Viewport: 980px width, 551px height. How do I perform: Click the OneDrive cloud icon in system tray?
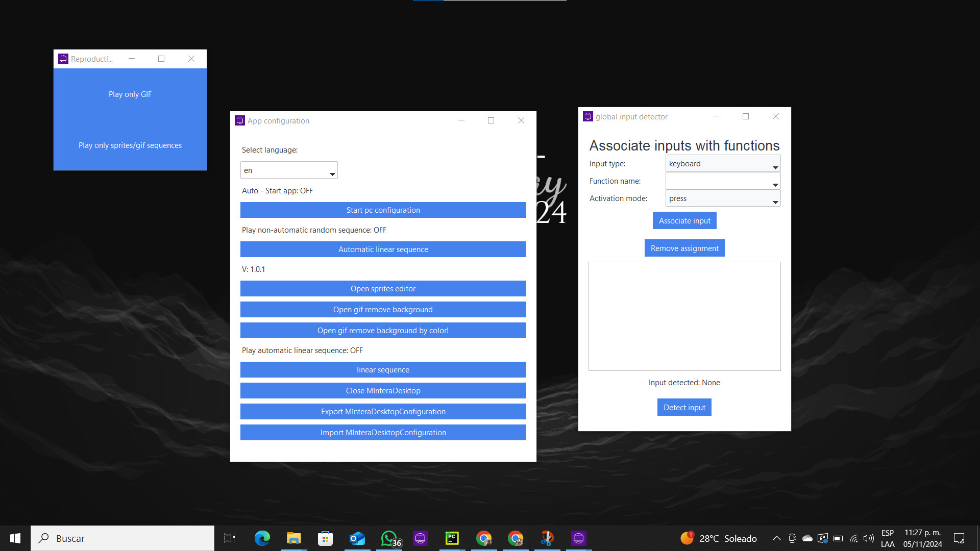click(807, 538)
